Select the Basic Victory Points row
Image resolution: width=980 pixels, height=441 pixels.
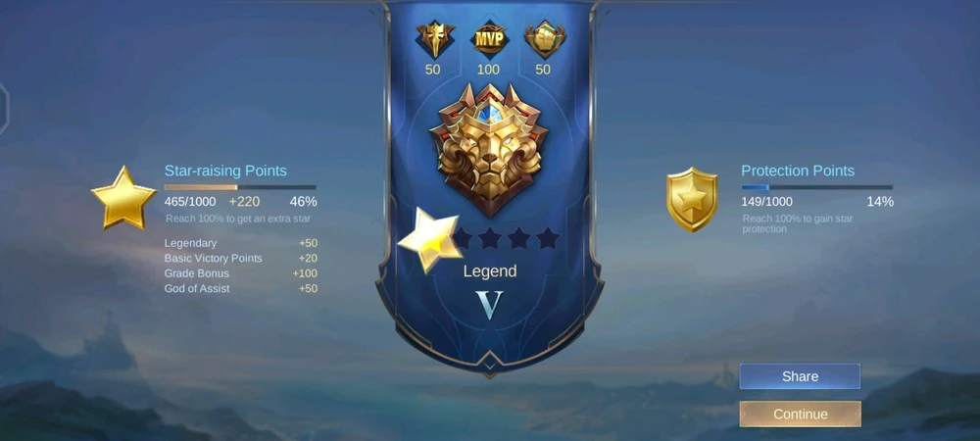[x=241, y=259]
